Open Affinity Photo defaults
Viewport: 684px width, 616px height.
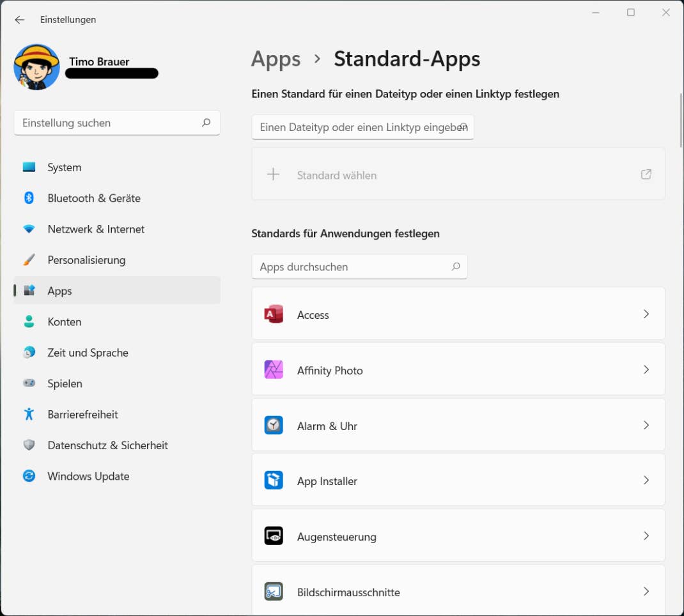(458, 369)
